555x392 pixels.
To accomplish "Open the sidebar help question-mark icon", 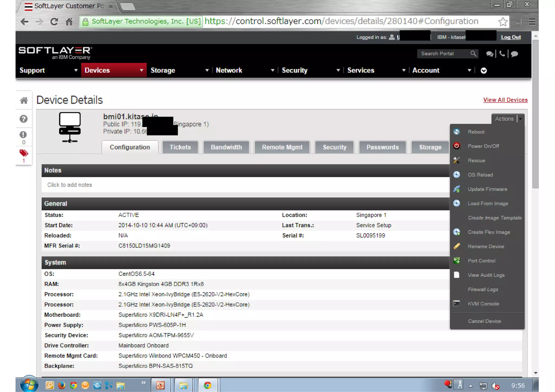I will coord(24,119).
